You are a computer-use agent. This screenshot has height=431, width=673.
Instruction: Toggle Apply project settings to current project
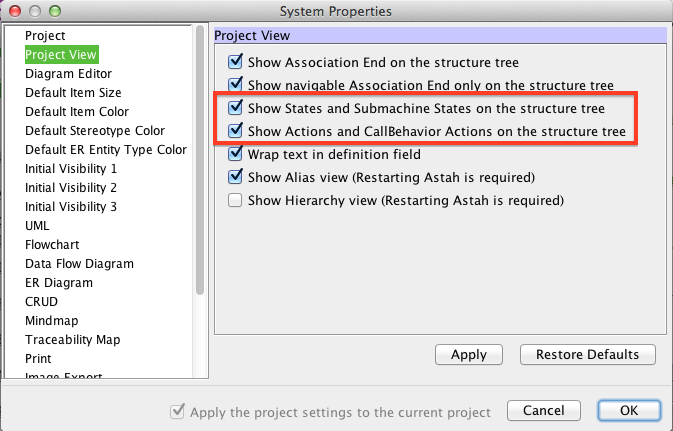178,411
